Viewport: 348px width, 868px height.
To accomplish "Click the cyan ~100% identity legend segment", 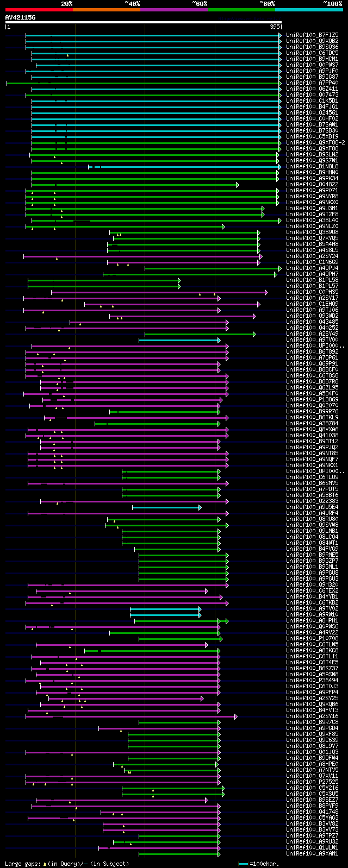I will pos(309,9).
